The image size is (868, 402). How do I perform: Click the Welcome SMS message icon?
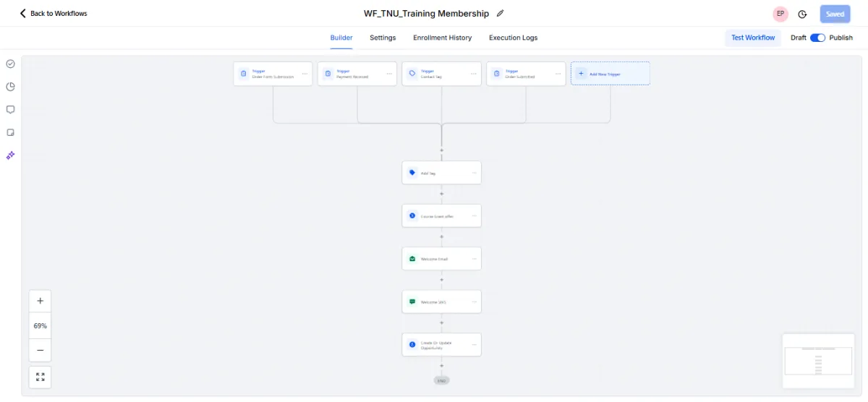tap(412, 301)
